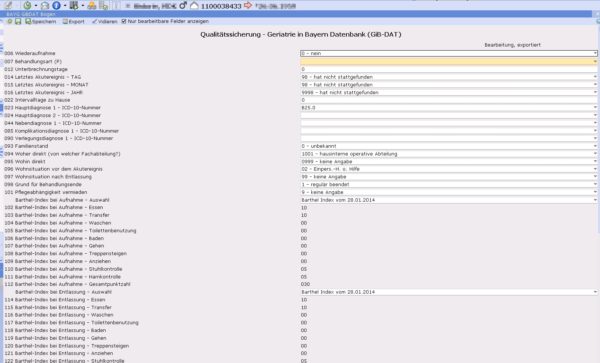This screenshot has width=600, height=363.
Task: Click the patient case number 1100038433
Action: coord(221,6)
